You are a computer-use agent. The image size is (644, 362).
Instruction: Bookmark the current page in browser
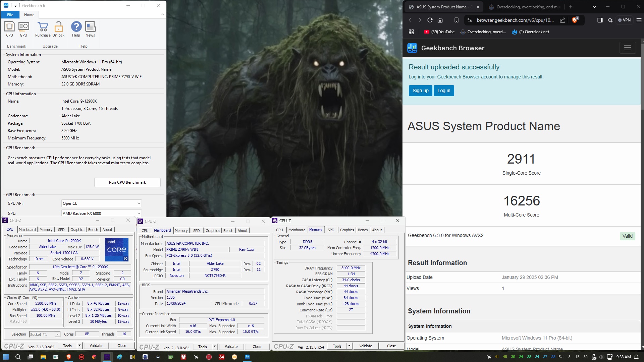pyautogui.click(x=457, y=20)
